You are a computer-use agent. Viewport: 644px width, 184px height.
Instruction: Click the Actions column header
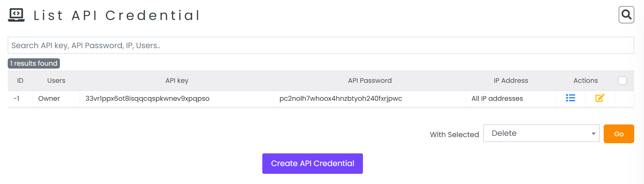[x=586, y=81]
